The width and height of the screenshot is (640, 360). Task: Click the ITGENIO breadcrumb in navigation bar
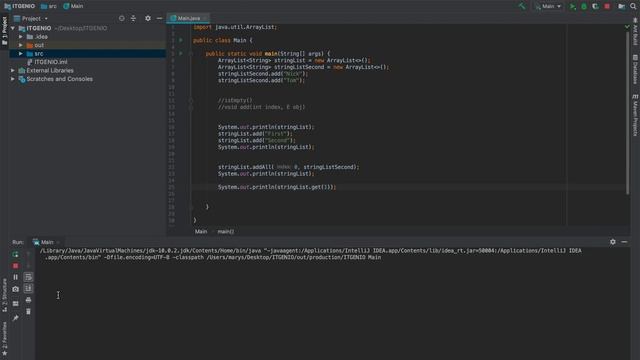(19, 6)
